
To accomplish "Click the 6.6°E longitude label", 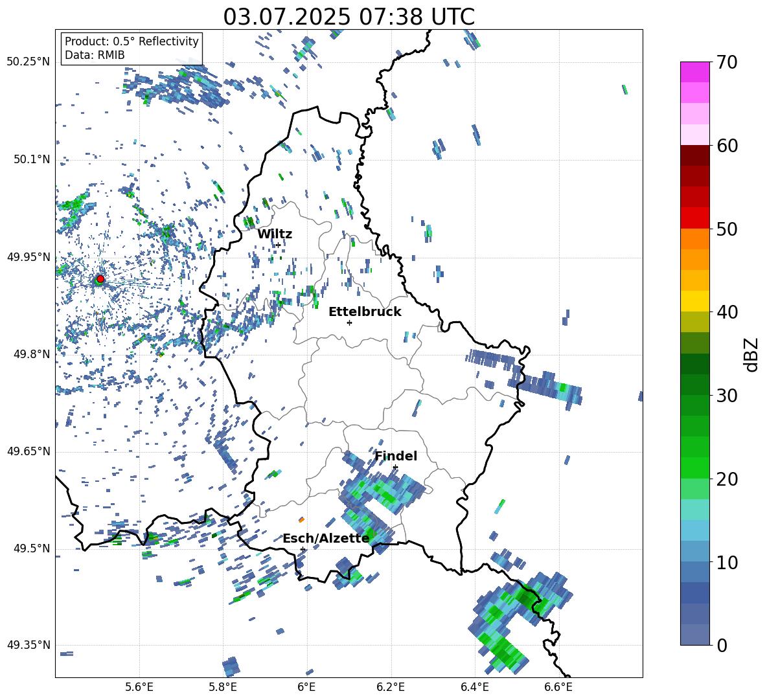I will [x=558, y=687].
